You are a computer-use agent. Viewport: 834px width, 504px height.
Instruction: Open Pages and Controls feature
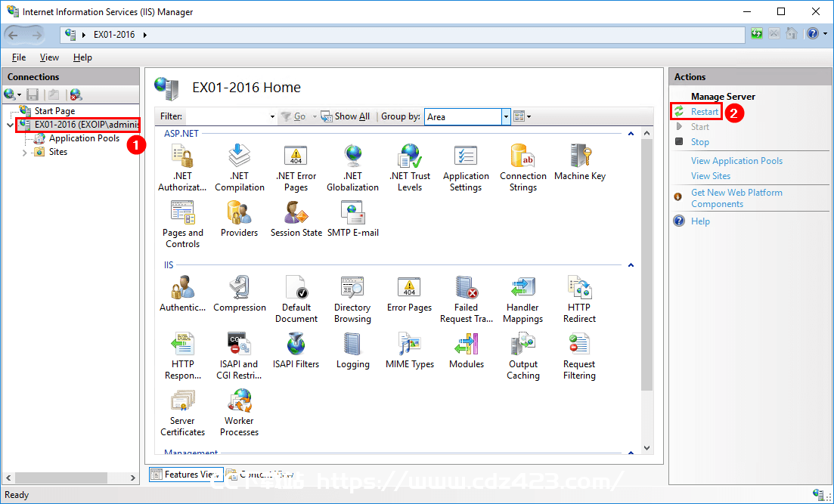pyautogui.click(x=182, y=224)
